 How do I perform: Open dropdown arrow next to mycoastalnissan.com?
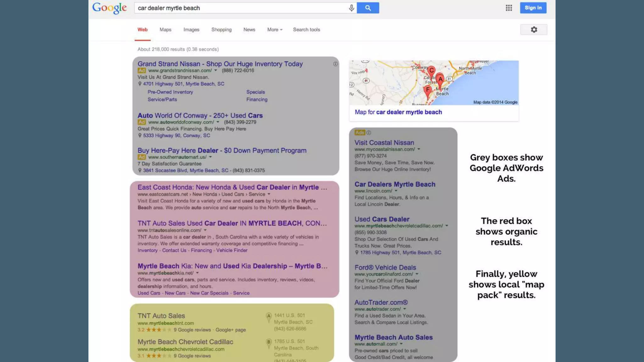coord(419,149)
